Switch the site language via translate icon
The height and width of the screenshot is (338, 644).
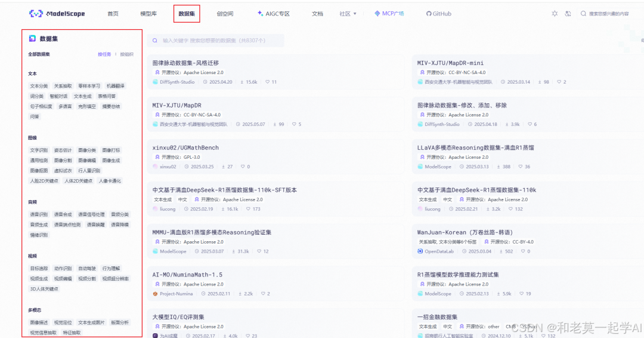coord(568,14)
